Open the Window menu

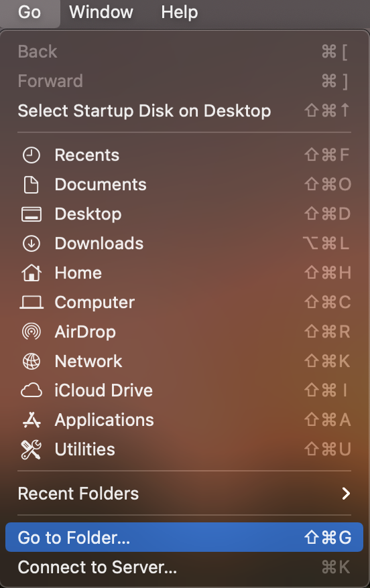point(101,12)
